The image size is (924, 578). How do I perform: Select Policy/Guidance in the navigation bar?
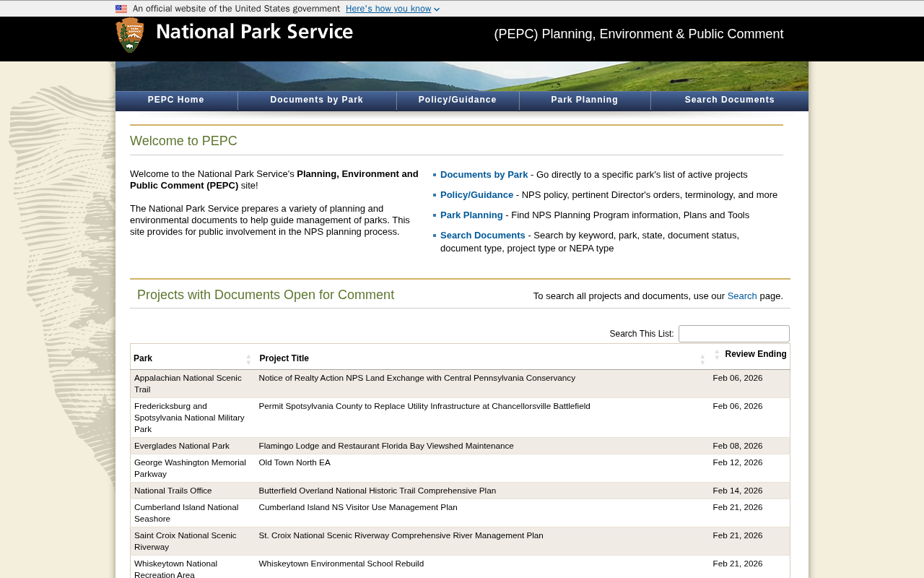click(458, 100)
